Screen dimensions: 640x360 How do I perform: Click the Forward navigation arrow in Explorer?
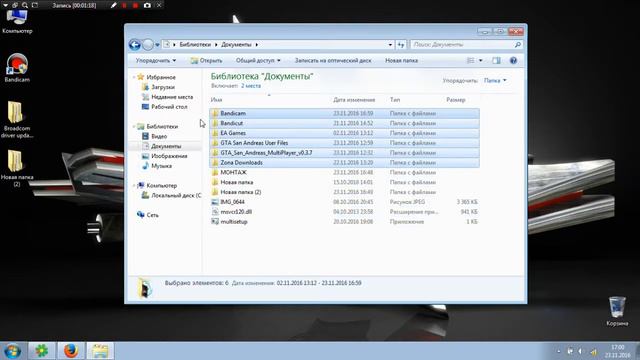[148, 44]
